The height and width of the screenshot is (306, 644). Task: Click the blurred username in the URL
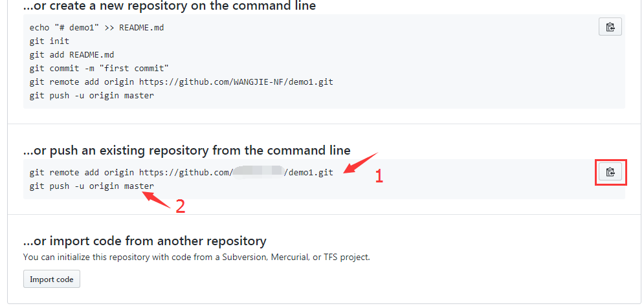click(259, 173)
